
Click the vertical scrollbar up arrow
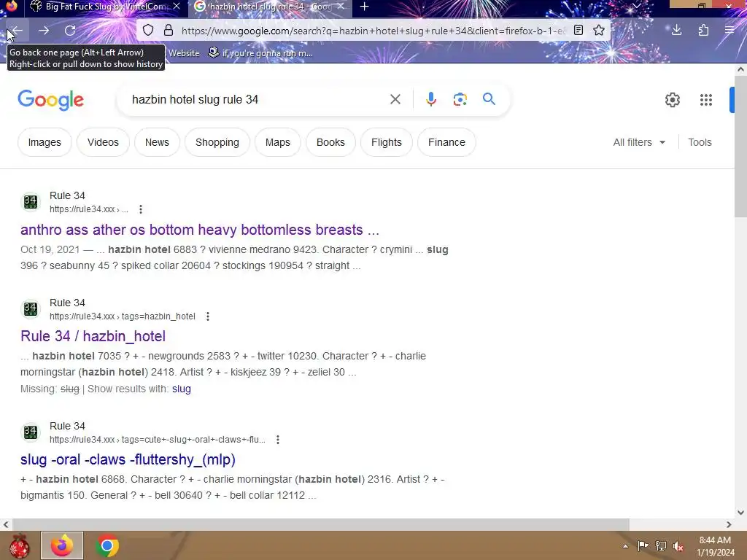(x=740, y=69)
